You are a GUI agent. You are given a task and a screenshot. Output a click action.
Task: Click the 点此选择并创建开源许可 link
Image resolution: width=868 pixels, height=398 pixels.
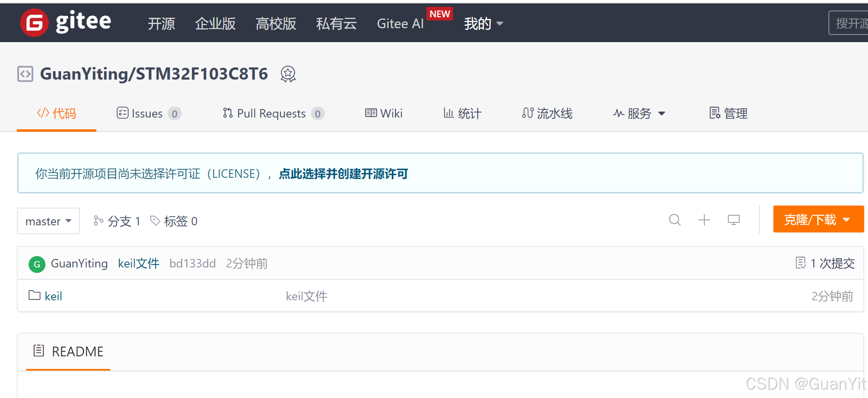[343, 174]
